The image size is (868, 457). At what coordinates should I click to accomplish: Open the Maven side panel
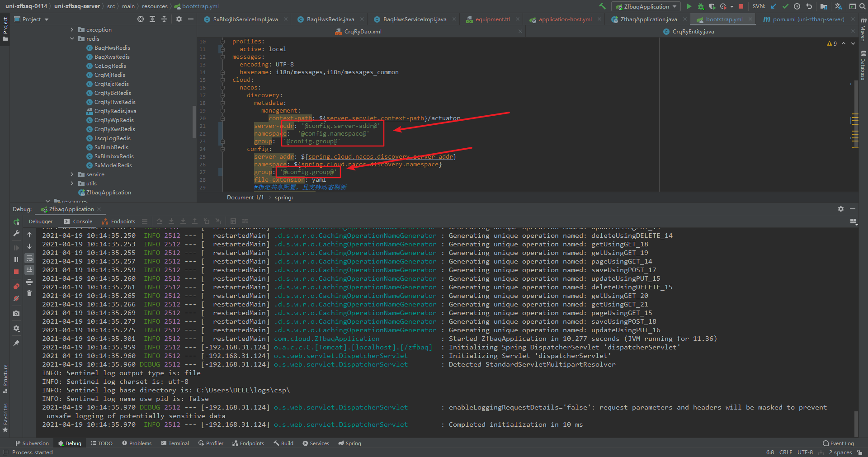pos(863,30)
